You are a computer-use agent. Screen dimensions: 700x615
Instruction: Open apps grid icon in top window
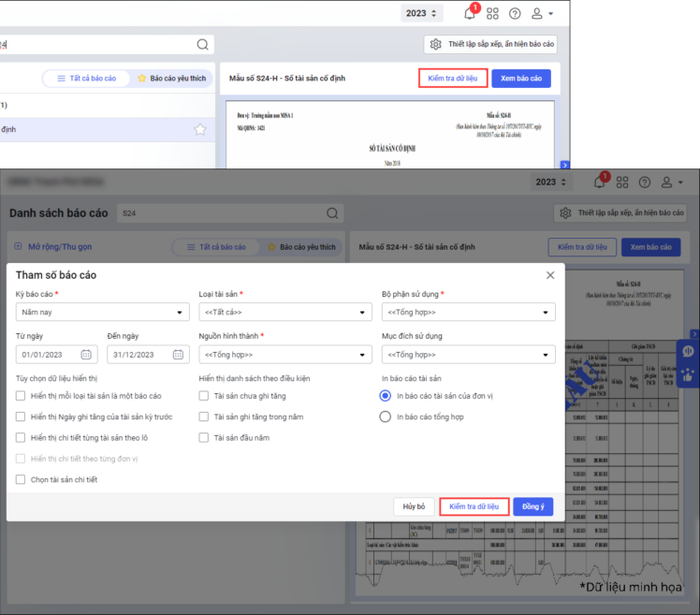(492, 13)
